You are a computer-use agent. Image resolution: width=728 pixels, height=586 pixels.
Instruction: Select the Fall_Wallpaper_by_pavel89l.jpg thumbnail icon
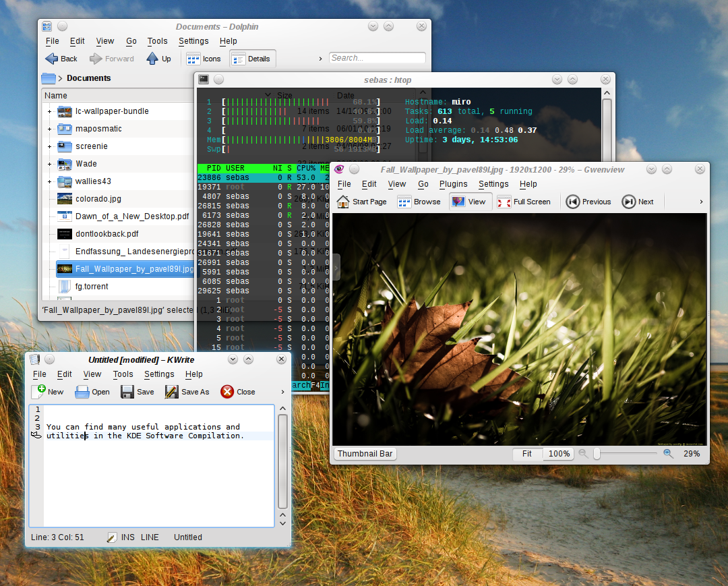[x=65, y=269]
